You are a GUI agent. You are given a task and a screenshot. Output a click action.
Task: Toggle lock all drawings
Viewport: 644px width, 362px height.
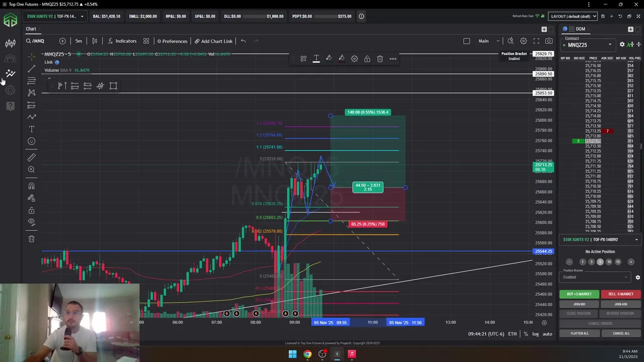pos(31,210)
